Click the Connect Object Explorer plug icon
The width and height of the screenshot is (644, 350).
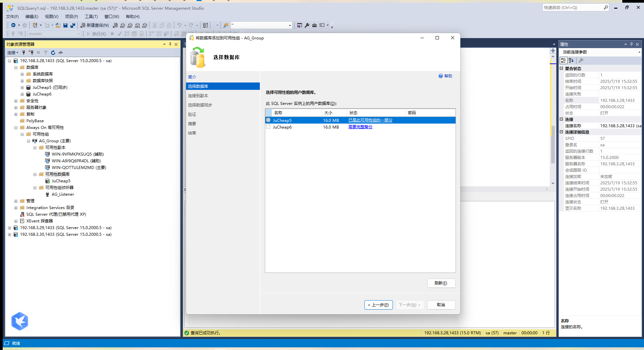[x=24, y=52]
